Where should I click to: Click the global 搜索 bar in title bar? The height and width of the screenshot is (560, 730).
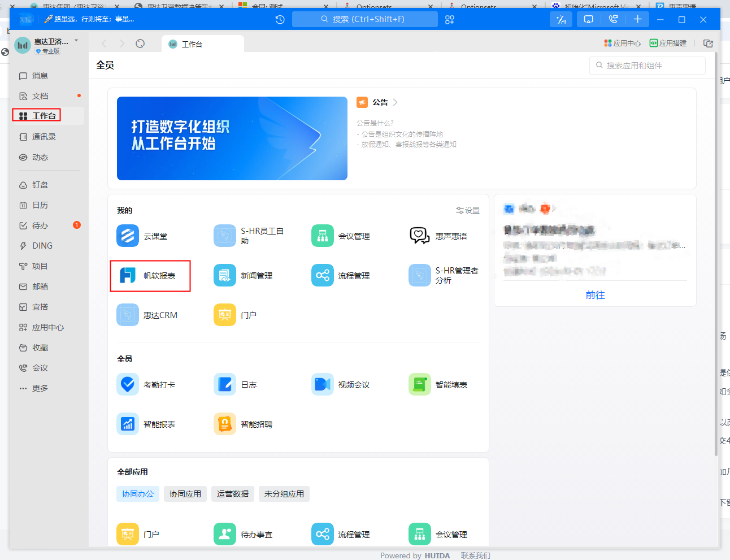tap(365, 19)
